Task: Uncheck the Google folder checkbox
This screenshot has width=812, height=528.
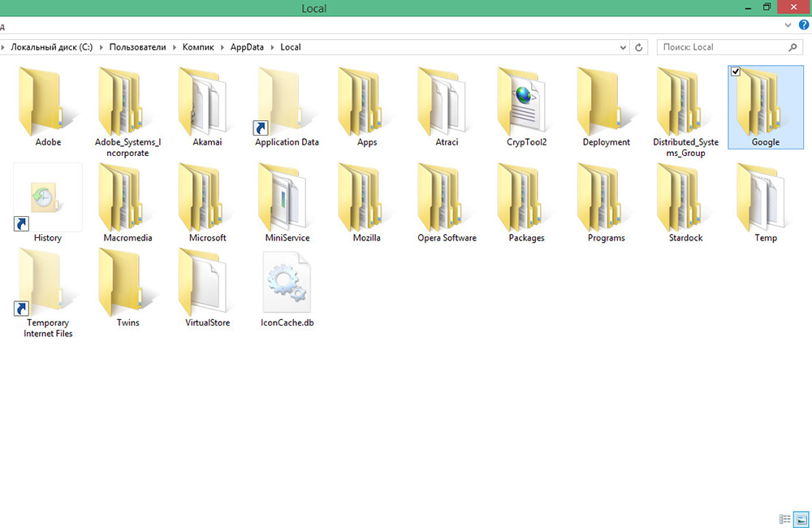Action: coord(736,71)
